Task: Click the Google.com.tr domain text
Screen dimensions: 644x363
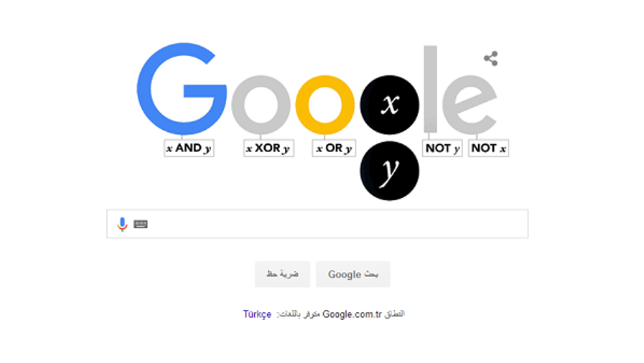Action: (352, 314)
